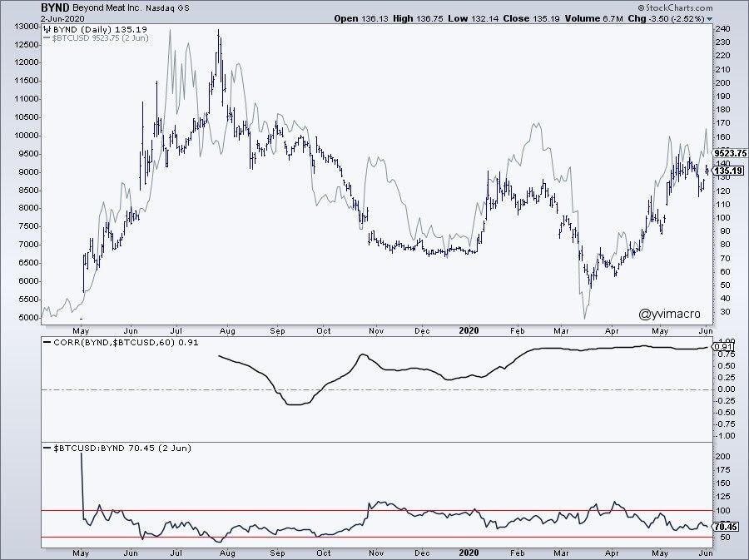The image size is (749, 560).
Task: Click the 160 right axis label
Action: (x=722, y=137)
